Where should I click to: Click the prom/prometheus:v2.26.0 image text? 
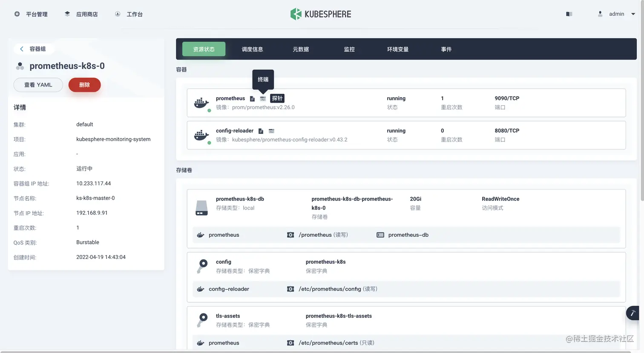(x=263, y=107)
